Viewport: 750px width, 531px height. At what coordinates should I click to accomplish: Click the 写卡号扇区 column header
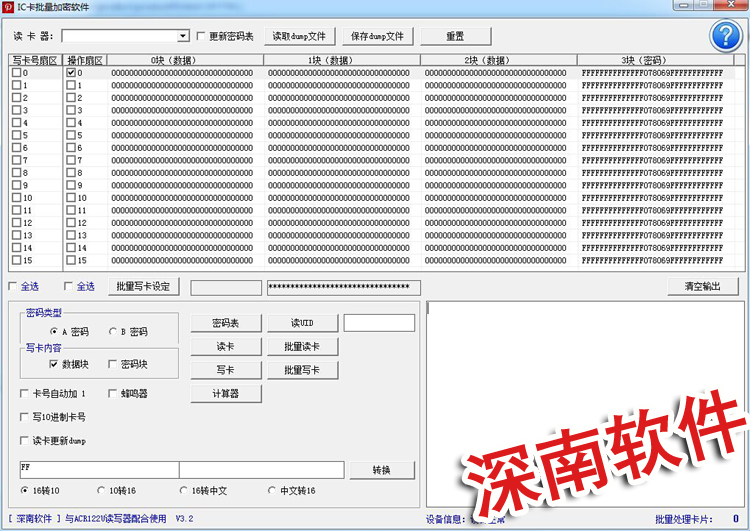point(36,60)
